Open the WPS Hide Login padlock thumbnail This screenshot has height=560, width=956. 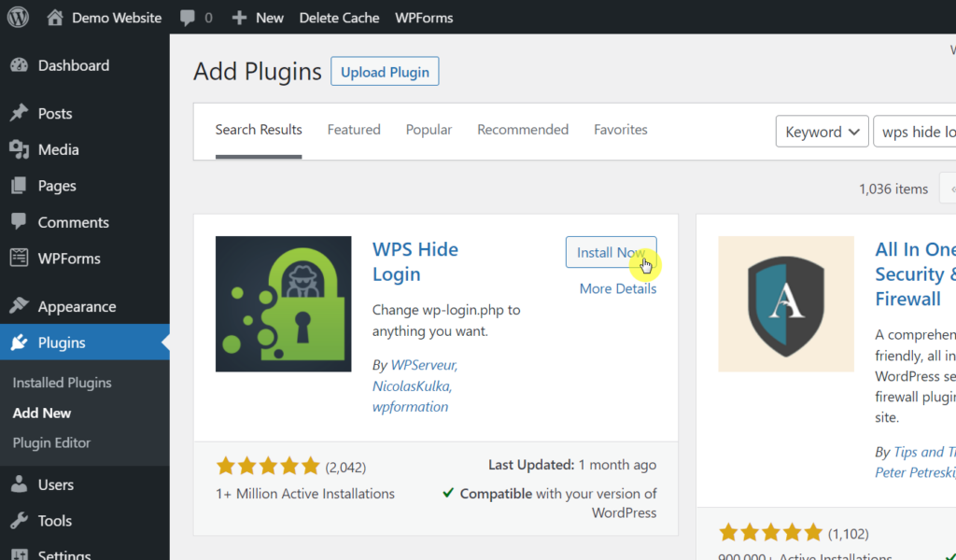(x=284, y=304)
